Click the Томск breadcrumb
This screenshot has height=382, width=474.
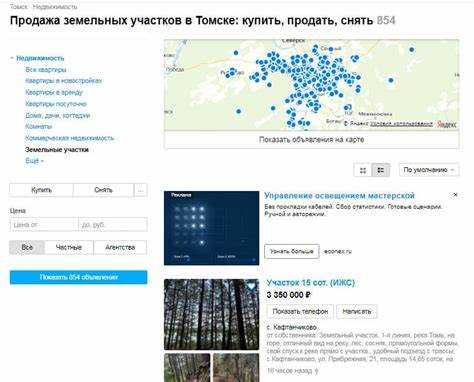[x=19, y=7]
